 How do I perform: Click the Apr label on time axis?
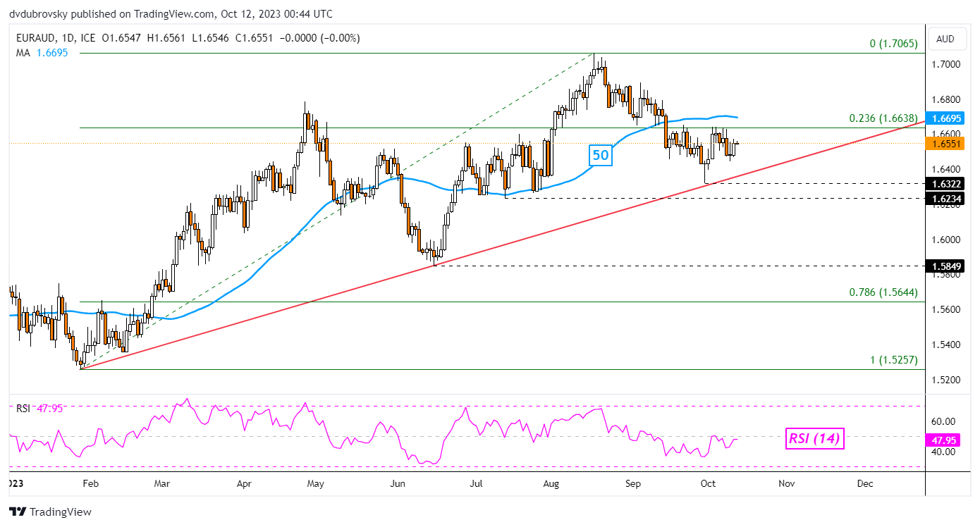pos(244,484)
